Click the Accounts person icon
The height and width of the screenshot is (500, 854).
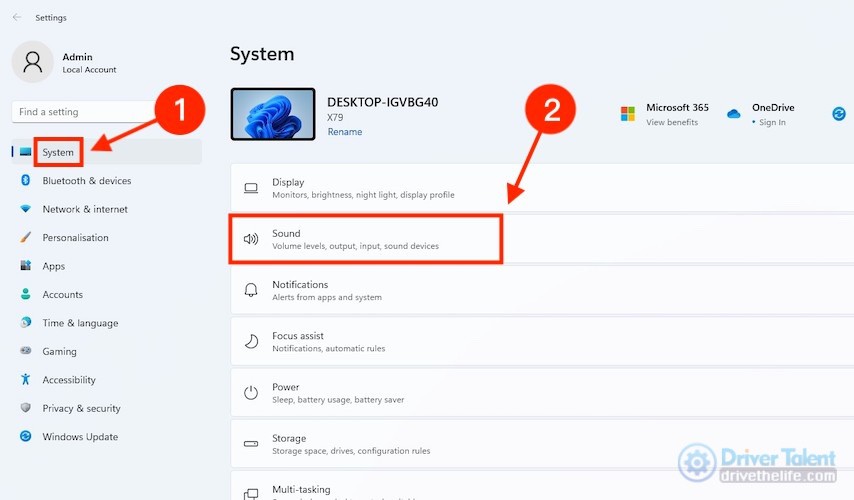[x=26, y=294]
